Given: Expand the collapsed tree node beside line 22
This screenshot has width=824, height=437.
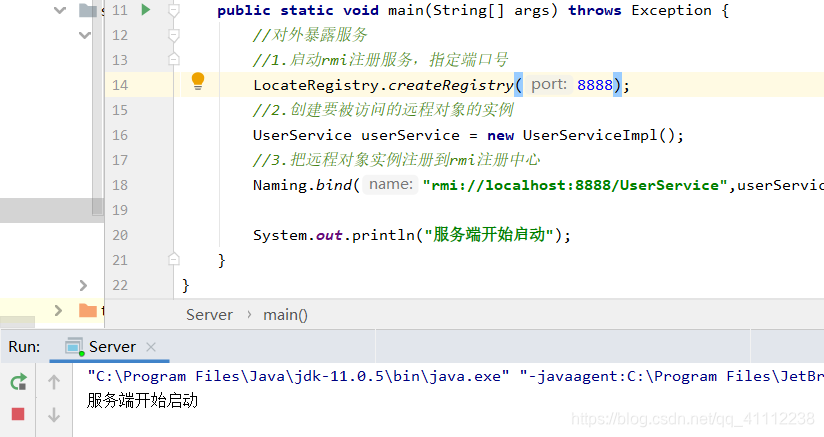Looking at the screenshot, I should 83,285.
